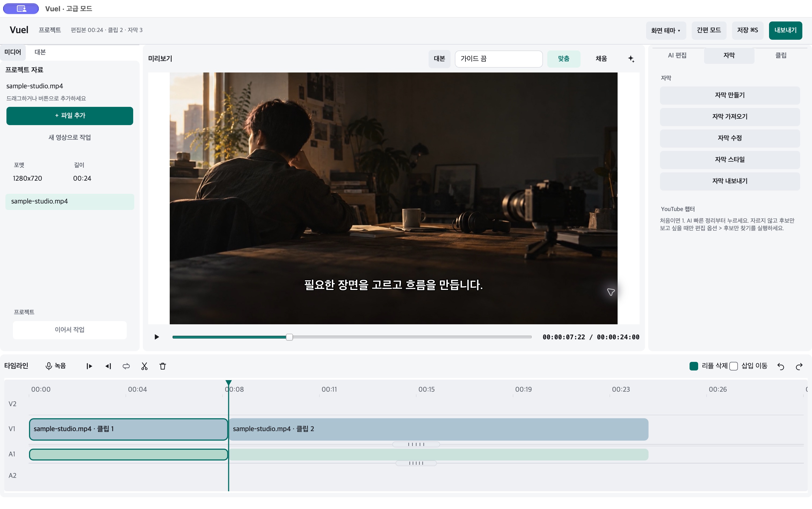This screenshot has height=509, width=812.
Task: Click the preview scrubber slider handle
Action: click(x=289, y=337)
